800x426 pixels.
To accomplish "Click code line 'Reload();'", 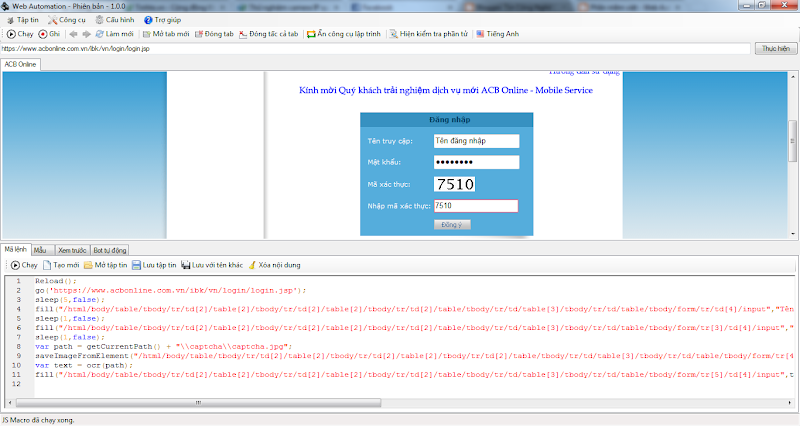I will click(x=56, y=281).
